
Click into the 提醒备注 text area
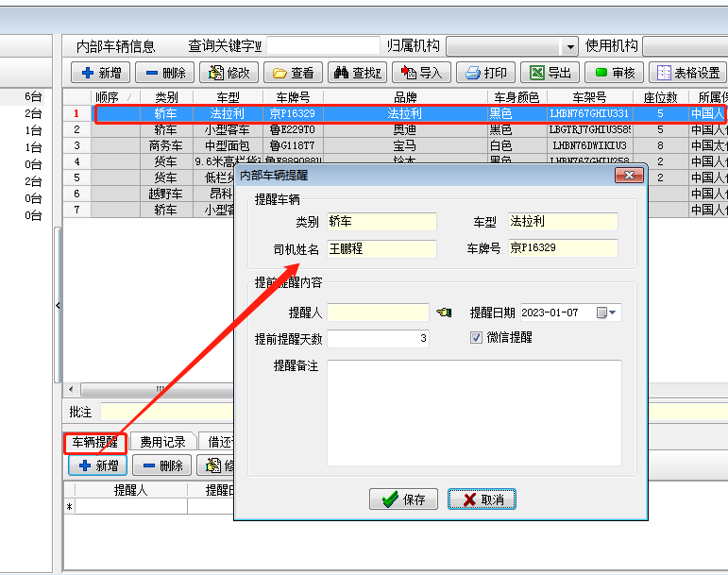pyautogui.click(x=474, y=412)
